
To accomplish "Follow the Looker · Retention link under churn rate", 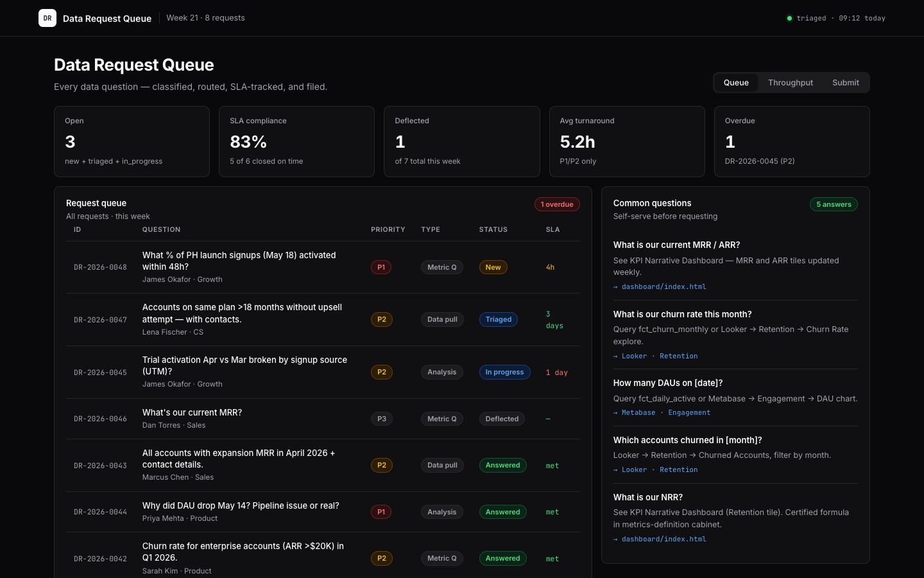I will coord(655,356).
